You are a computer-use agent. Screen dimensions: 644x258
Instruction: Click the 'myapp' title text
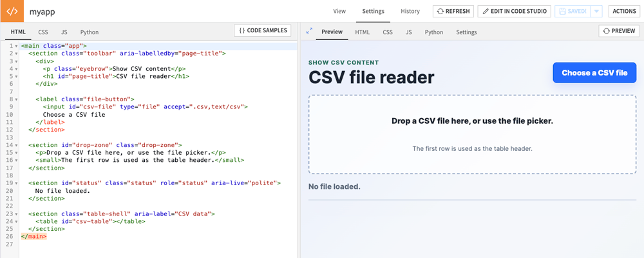tap(43, 12)
